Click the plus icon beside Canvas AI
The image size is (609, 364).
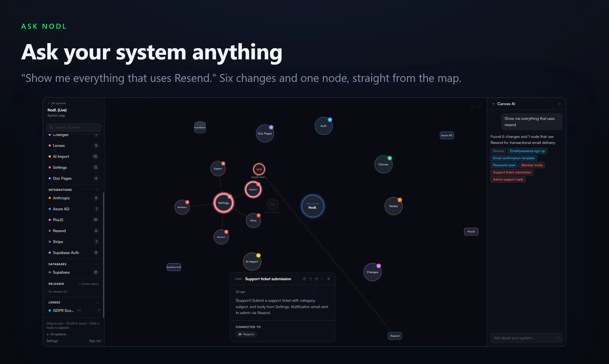pos(493,104)
